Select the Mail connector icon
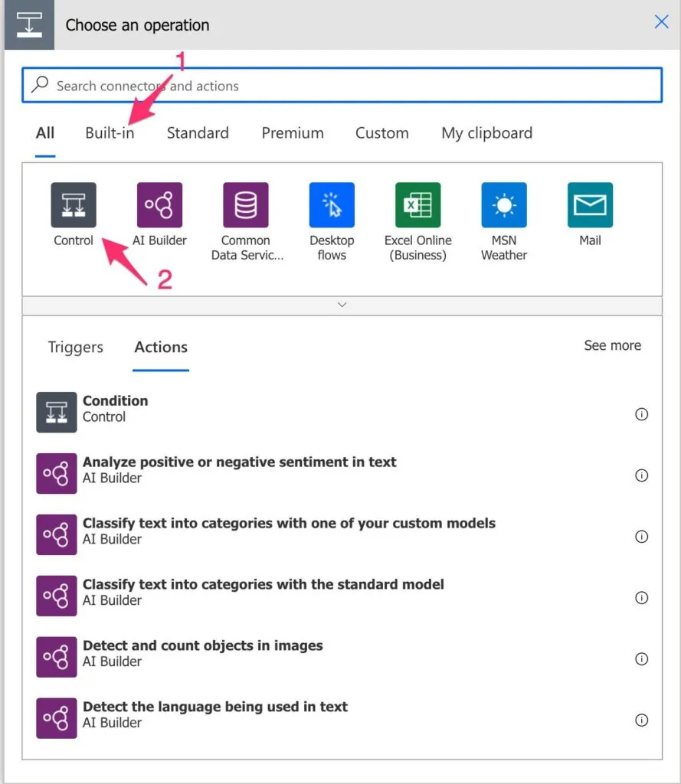Screen dimensions: 681x784 click(590, 205)
